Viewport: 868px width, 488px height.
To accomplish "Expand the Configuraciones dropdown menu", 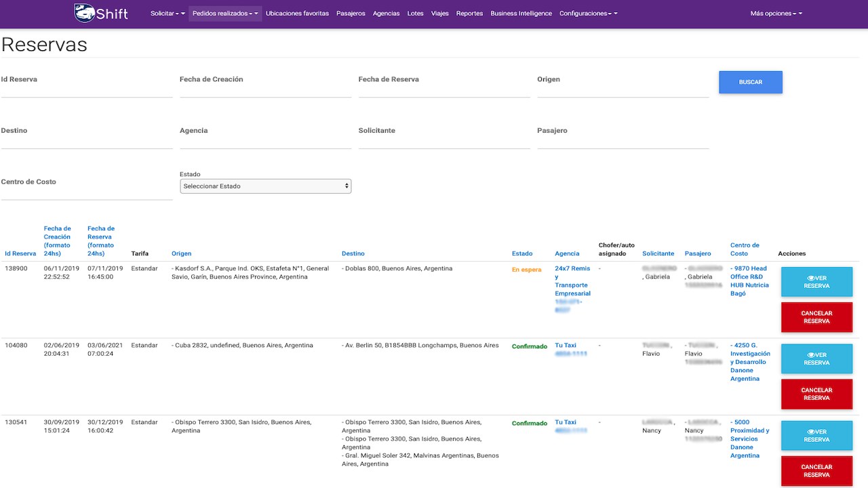I will click(x=588, y=14).
